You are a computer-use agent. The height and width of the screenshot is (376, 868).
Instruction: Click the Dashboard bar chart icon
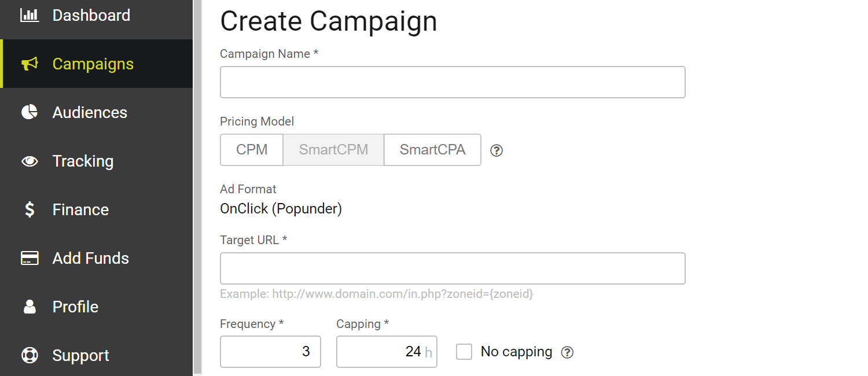click(30, 15)
